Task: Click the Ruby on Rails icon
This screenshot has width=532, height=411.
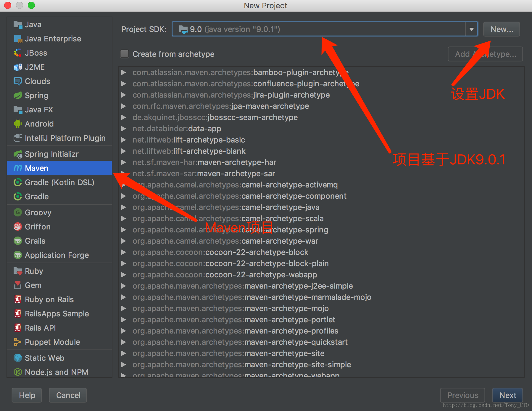Action: [18, 300]
